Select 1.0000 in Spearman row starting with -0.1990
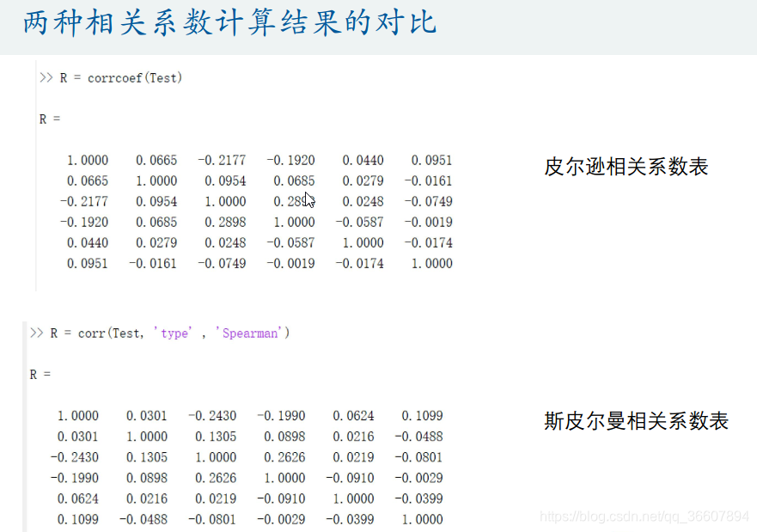757x532 pixels. (x=284, y=478)
